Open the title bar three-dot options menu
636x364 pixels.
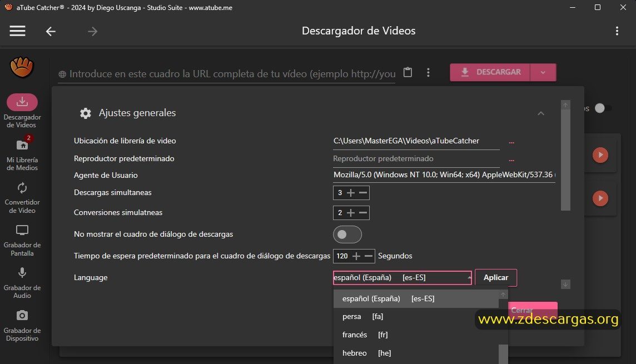click(x=617, y=31)
